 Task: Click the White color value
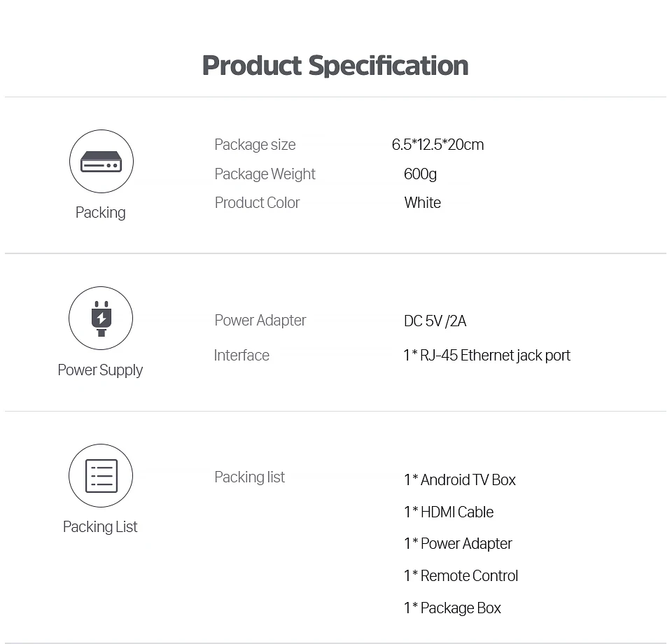[x=422, y=203]
